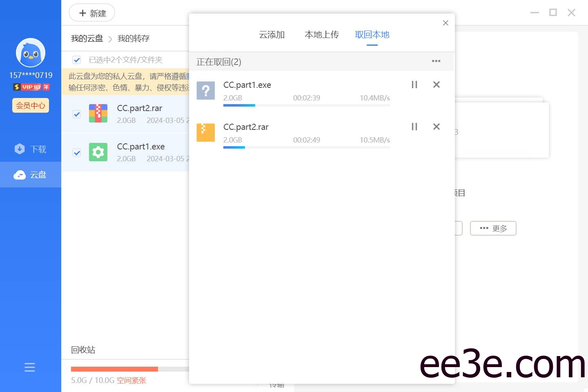Uncheck the select-all files checkbox
Screen dimensions: 588x392
(x=77, y=60)
